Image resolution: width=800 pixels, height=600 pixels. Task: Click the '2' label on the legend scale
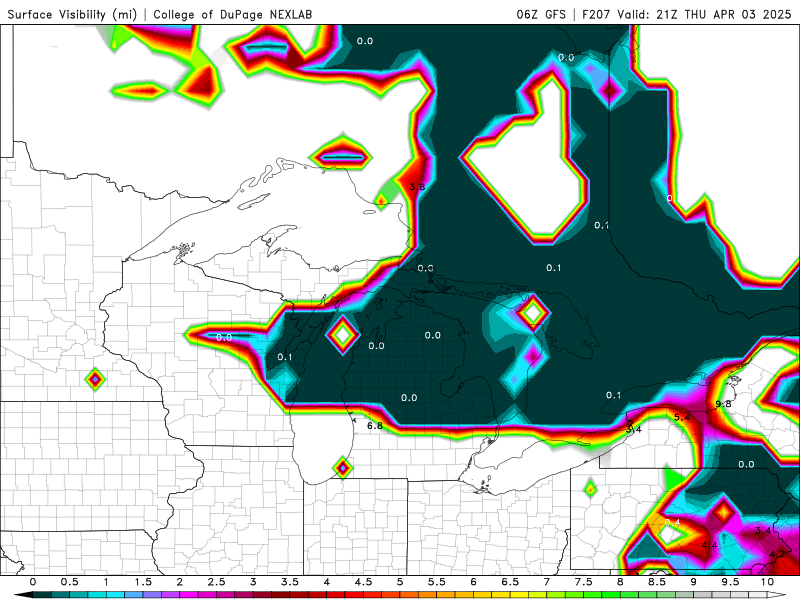tap(180, 582)
